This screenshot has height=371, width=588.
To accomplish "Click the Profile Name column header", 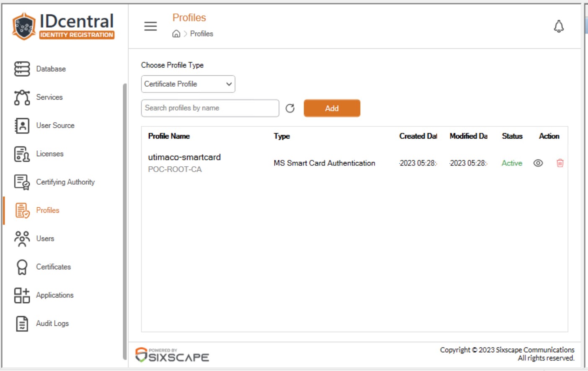I will point(169,136).
